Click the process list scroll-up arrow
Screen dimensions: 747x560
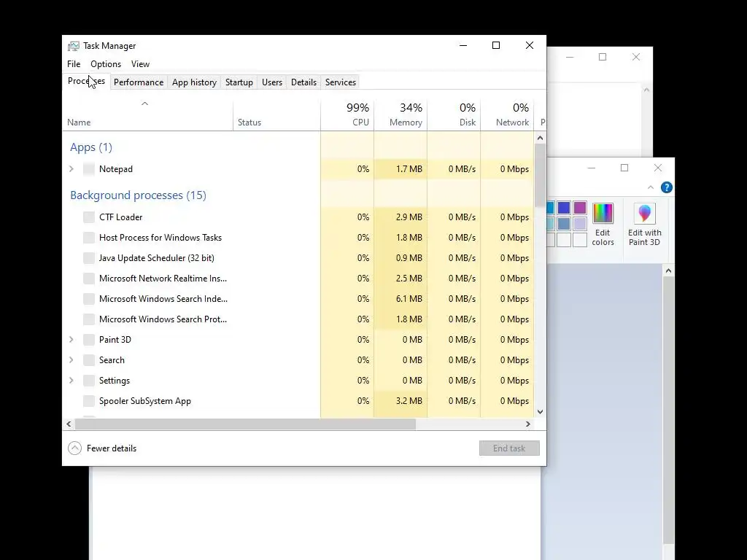(540, 138)
